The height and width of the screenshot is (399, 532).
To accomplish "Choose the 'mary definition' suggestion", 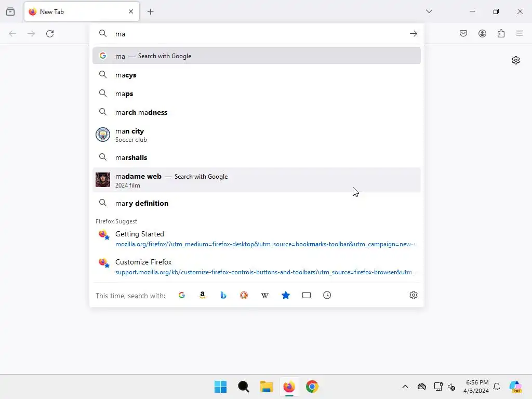I will [x=257, y=203].
